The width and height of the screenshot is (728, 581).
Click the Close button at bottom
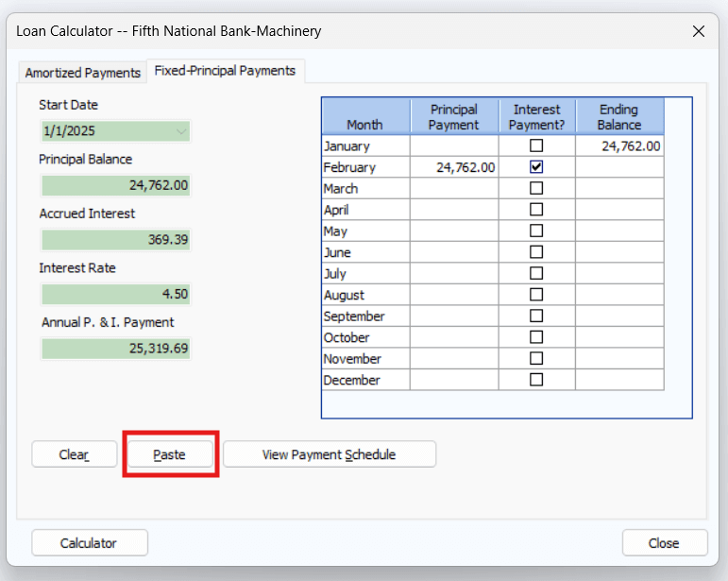[665, 543]
